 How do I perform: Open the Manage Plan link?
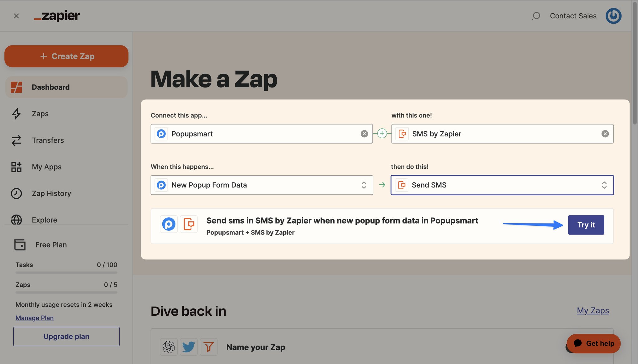tap(35, 318)
